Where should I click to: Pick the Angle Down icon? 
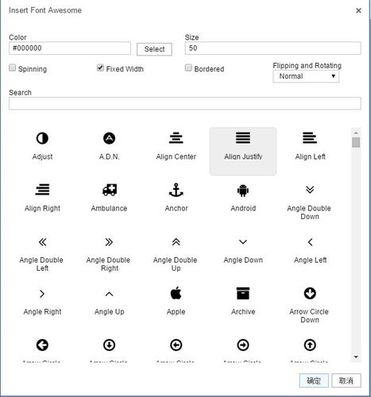(243, 242)
